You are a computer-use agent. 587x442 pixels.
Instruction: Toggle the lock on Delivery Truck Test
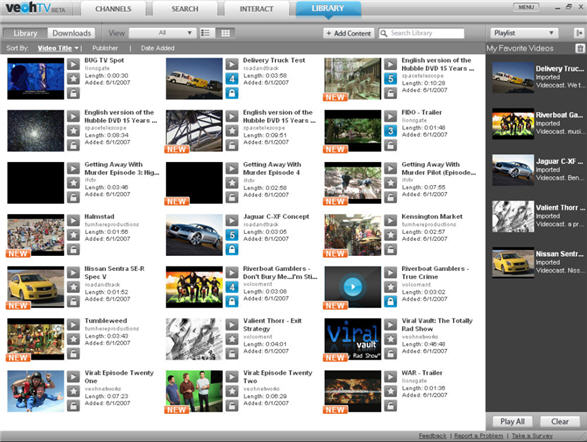coord(232,93)
